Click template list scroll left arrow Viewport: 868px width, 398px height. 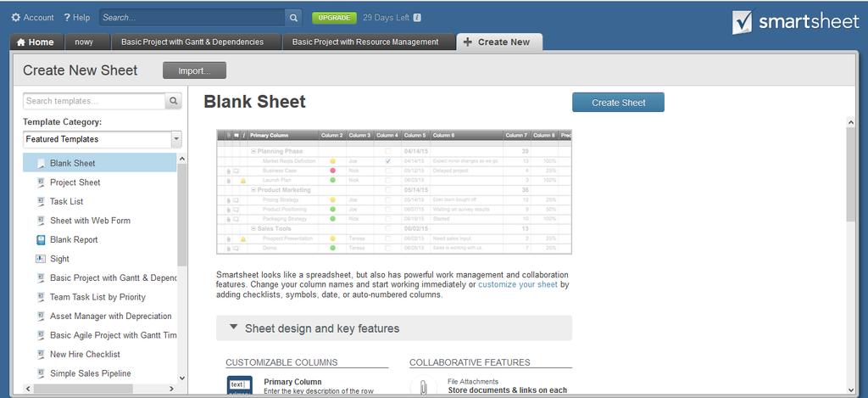[x=28, y=389]
